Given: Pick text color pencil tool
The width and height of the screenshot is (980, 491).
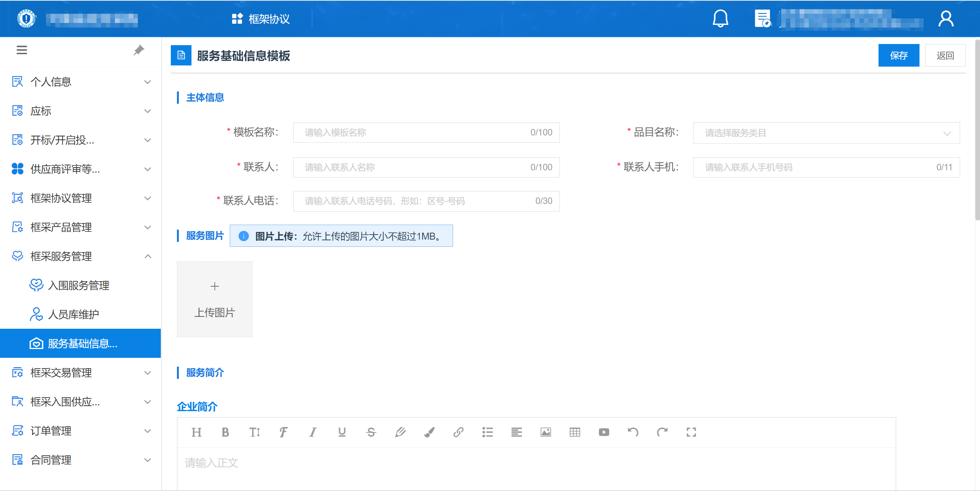Looking at the screenshot, I should (400, 432).
